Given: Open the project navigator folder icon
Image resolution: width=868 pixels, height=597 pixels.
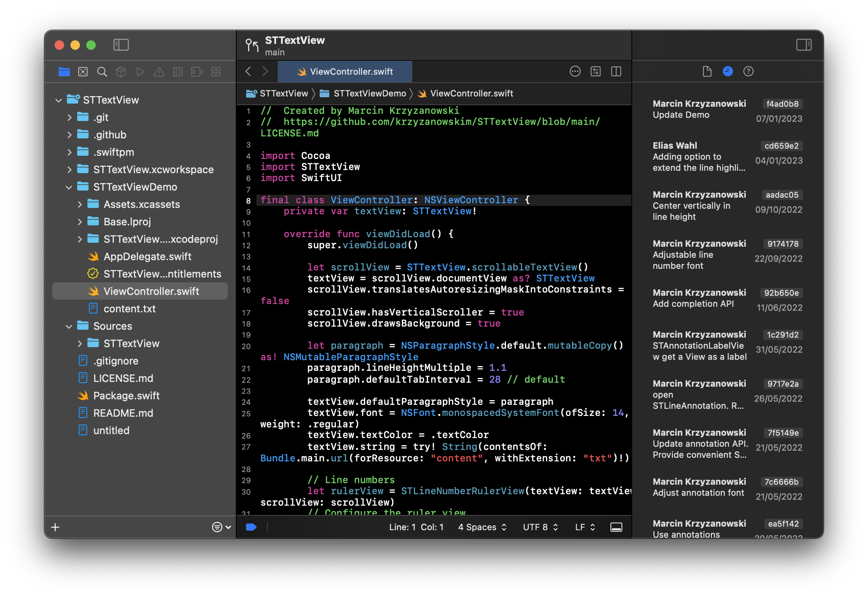Looking at the screenshot, I should point(64,72).
